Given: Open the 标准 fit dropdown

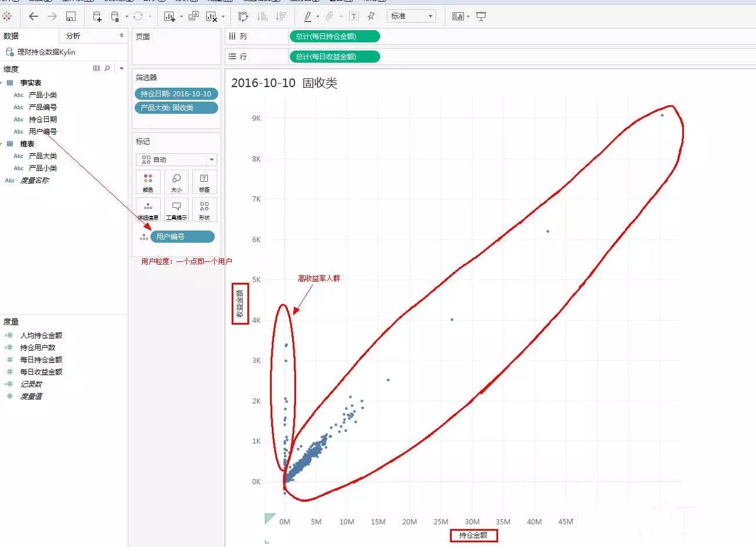Looking at the screenshot, I should (411, 16).
